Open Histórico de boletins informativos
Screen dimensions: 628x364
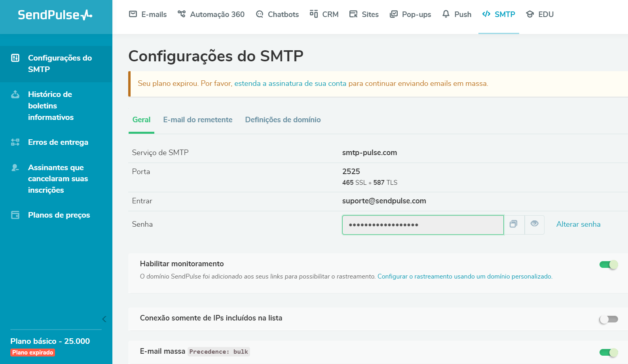(51, 106)
